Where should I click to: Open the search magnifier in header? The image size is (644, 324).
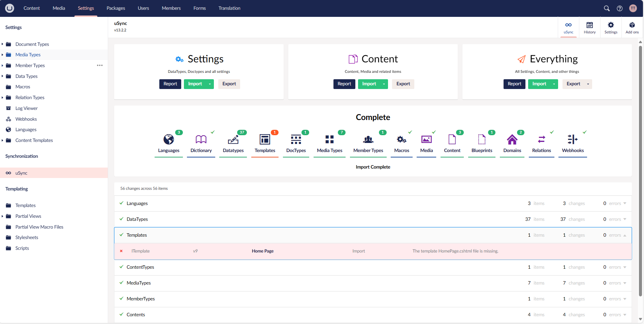click(x=607, y=8)
